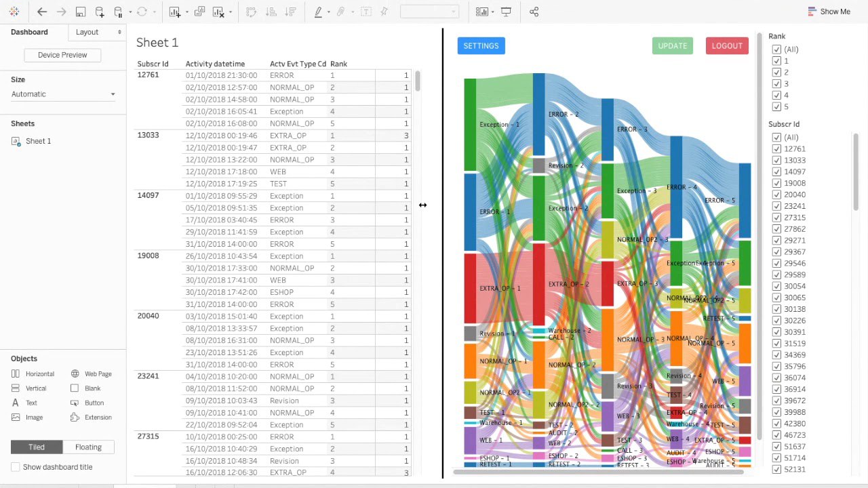Click the Sheet 1 table vertical scrollbar
Viewport: 868px width, 488px height.
coord(418,81)
